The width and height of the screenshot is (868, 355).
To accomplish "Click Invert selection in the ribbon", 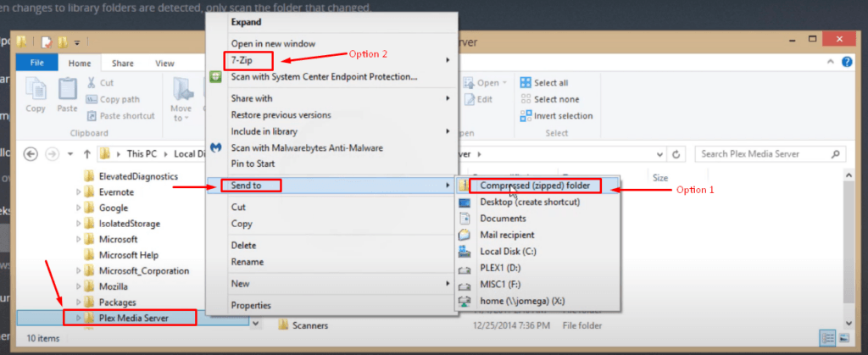I will [557, 116].
